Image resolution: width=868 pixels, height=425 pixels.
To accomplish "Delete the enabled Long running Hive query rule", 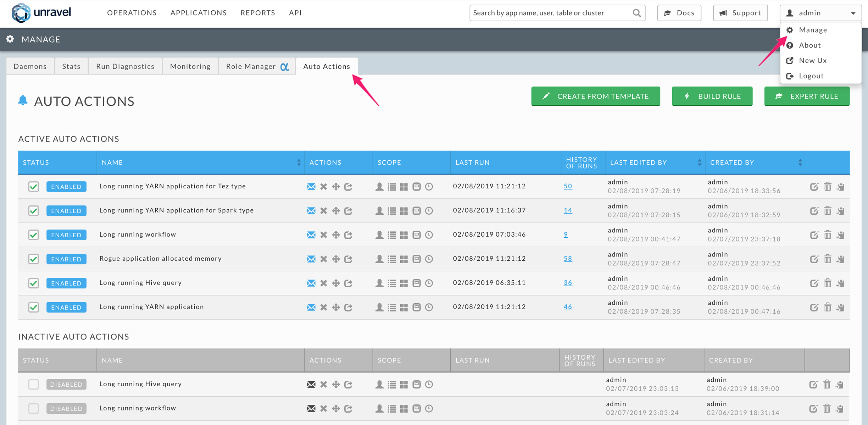I will (828, 283).
